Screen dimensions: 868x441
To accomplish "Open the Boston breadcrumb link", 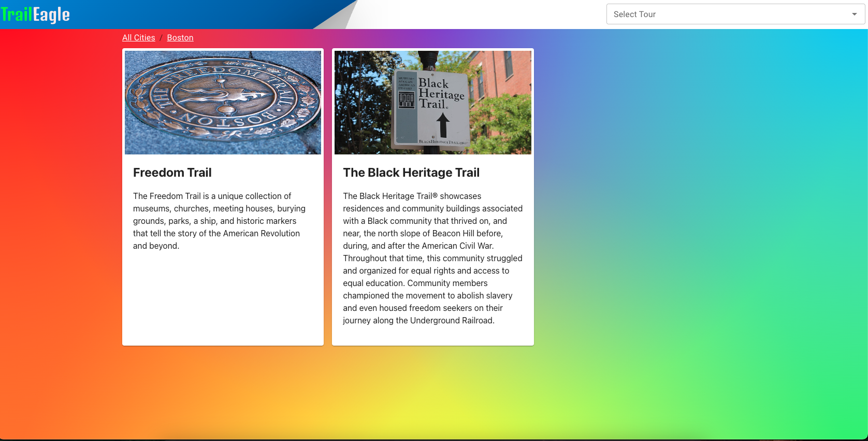I will point(180,37).
